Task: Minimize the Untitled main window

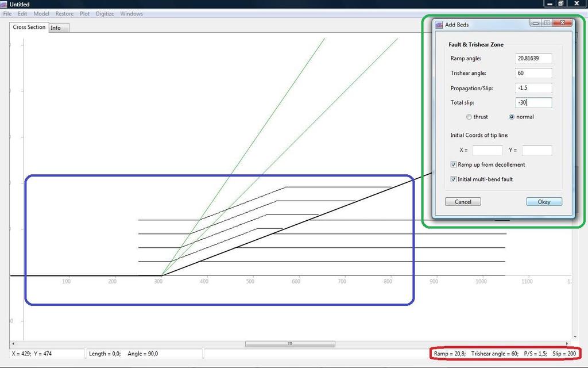Action: tap(550, 4)
